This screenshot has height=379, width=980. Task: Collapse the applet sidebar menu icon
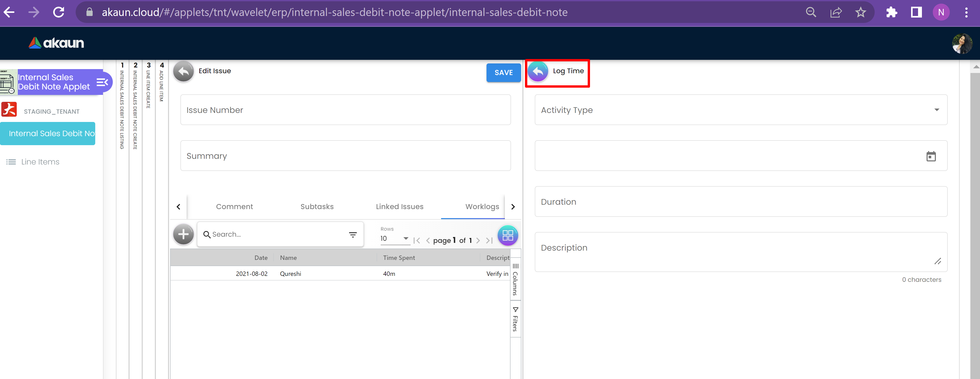click(102, 82)
